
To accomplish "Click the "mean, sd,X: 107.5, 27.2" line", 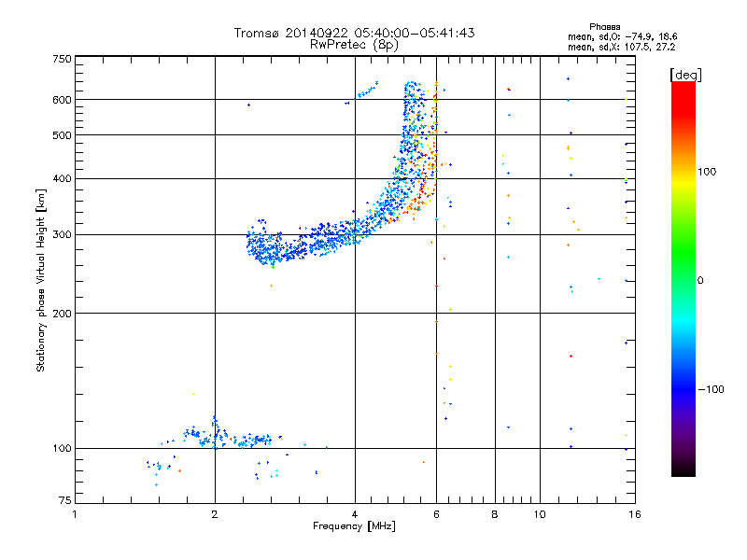I will 621,47.
